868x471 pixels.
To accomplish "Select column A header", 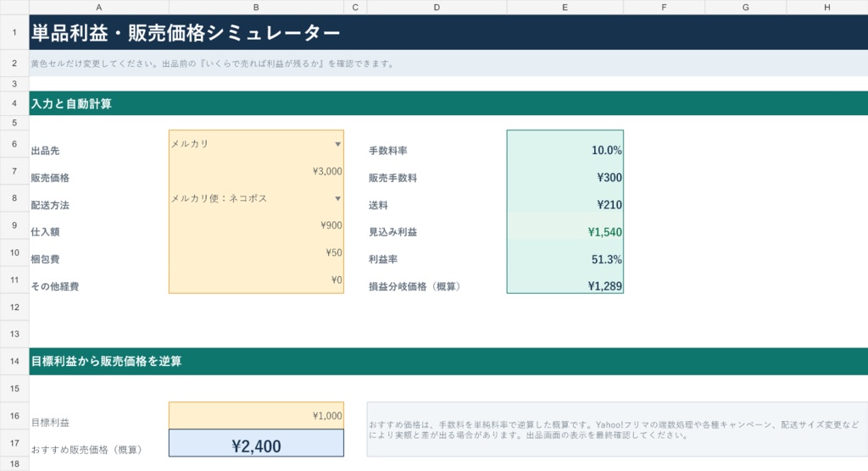I will 99,7.
